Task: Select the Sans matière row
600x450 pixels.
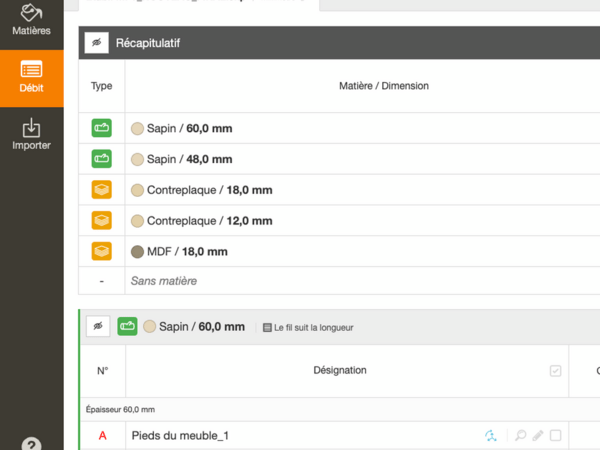Action: (164, 281)
